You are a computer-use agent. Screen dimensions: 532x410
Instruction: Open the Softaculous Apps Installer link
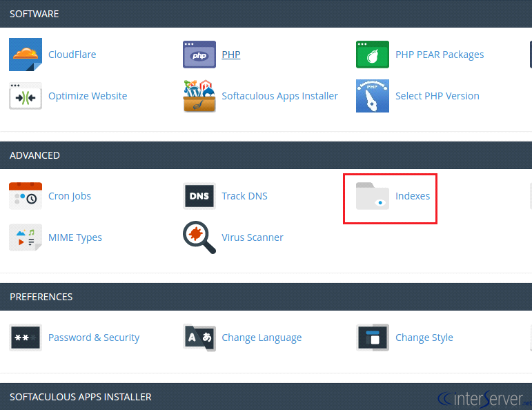coord(279,96)
